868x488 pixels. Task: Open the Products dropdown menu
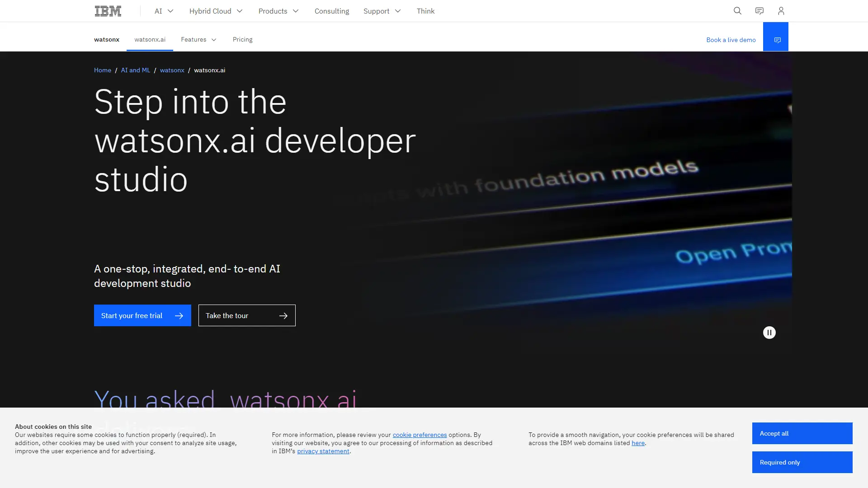point(278,11)
